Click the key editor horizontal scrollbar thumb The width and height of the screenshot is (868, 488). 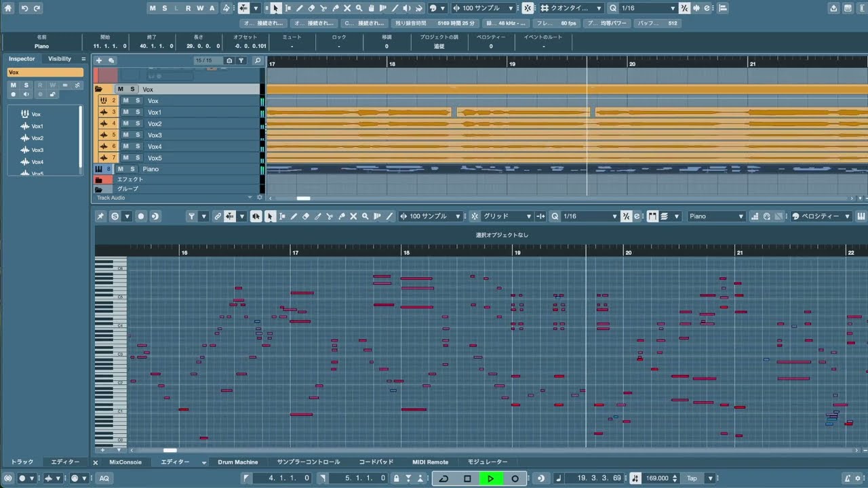point(170,450)
